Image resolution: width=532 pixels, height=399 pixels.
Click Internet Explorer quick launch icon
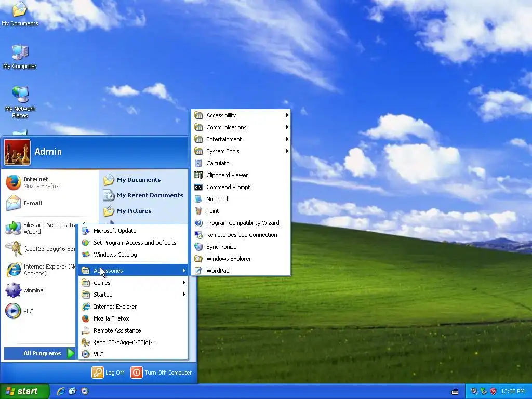click(x=61, y=391)
